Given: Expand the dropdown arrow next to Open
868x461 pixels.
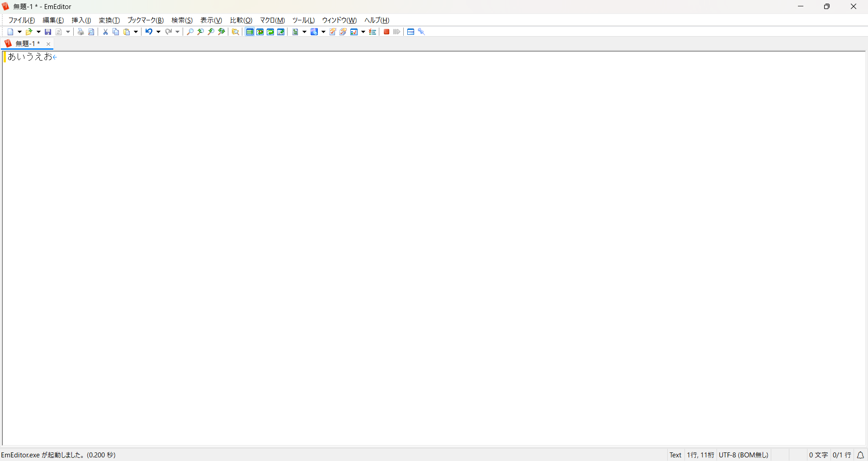Looking at the screenshot, I should coord(38,32).
